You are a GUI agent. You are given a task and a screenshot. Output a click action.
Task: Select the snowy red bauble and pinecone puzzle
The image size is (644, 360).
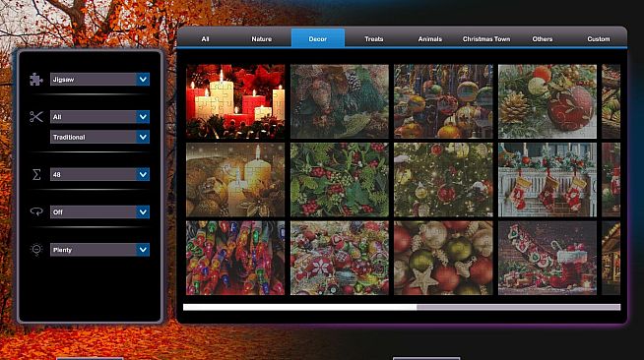tap(547, 101)
